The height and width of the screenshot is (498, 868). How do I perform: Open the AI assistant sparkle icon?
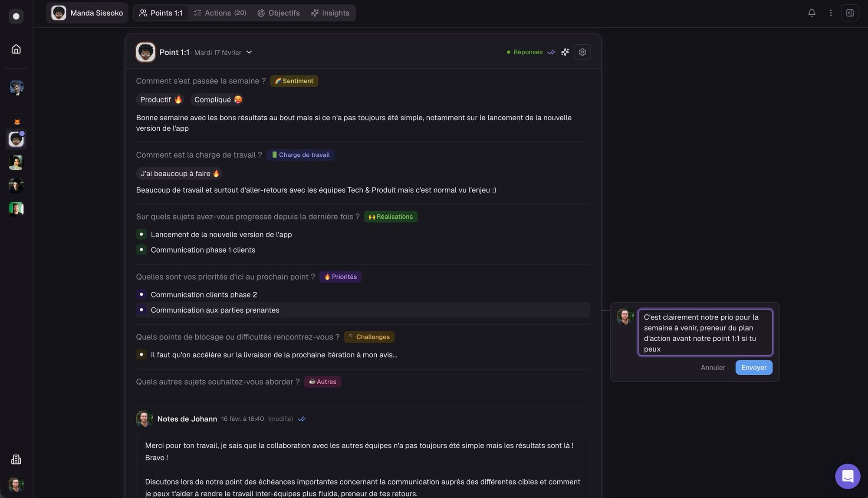[x=565, y=52]
